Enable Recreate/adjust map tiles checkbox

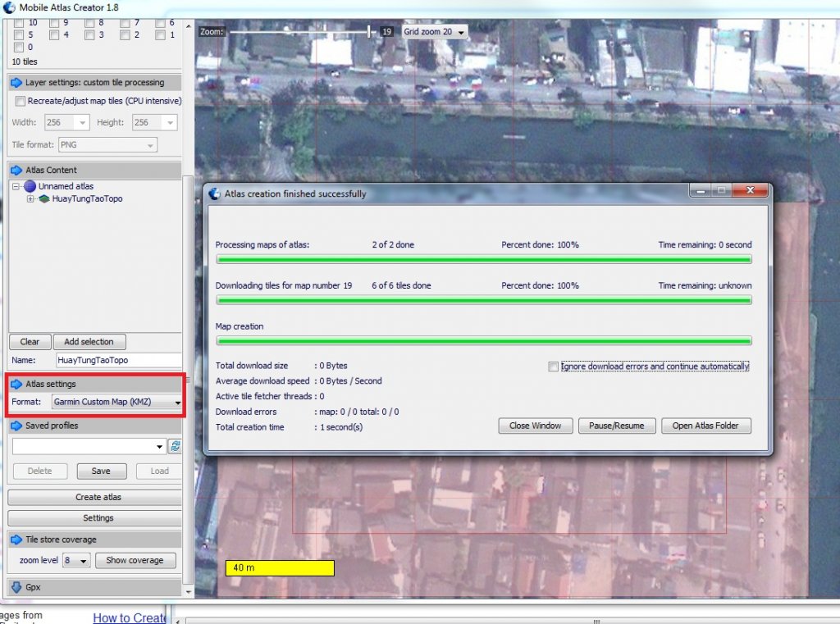[21, 101]
